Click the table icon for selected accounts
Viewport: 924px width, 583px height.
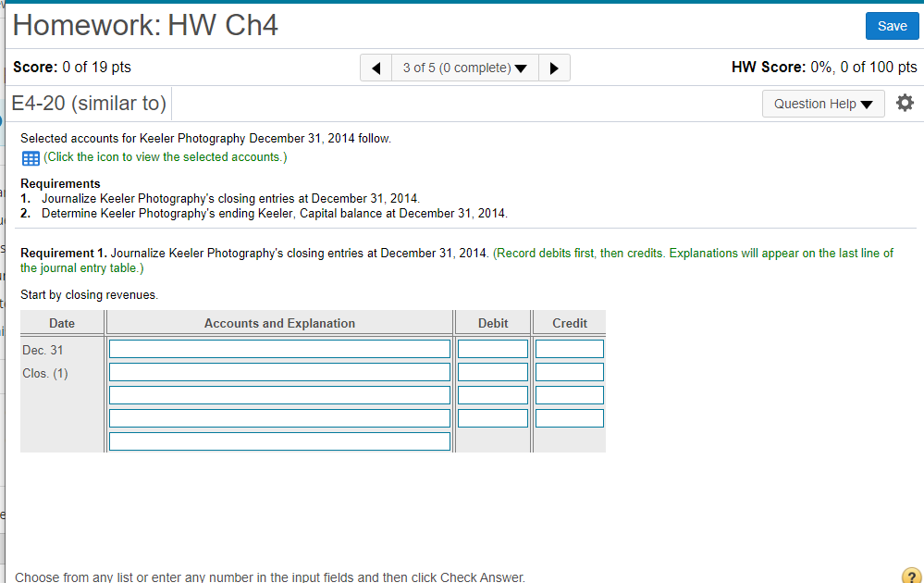pyautogui.click(x=31, y=158)
